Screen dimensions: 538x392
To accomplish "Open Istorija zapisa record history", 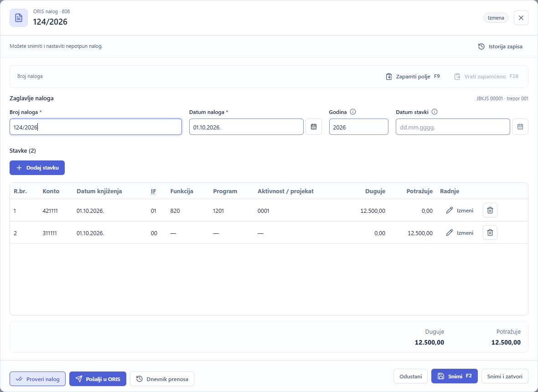I will click(501, 46).
